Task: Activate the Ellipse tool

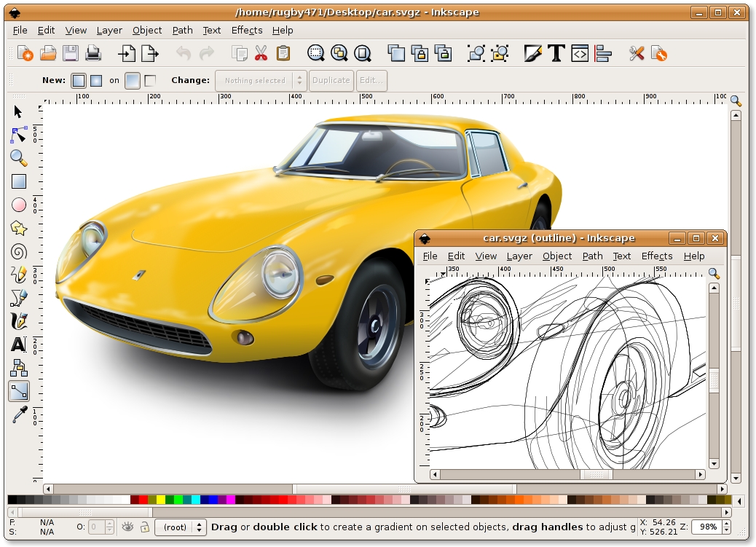Action: click(x=18, y=205)
